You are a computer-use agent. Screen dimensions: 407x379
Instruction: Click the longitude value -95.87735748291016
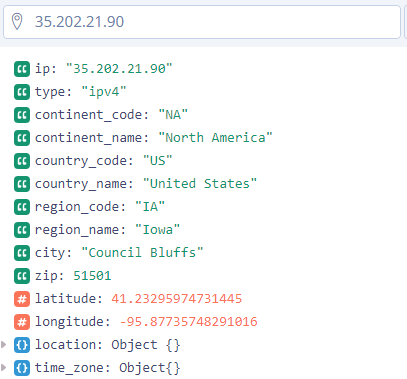188,322
